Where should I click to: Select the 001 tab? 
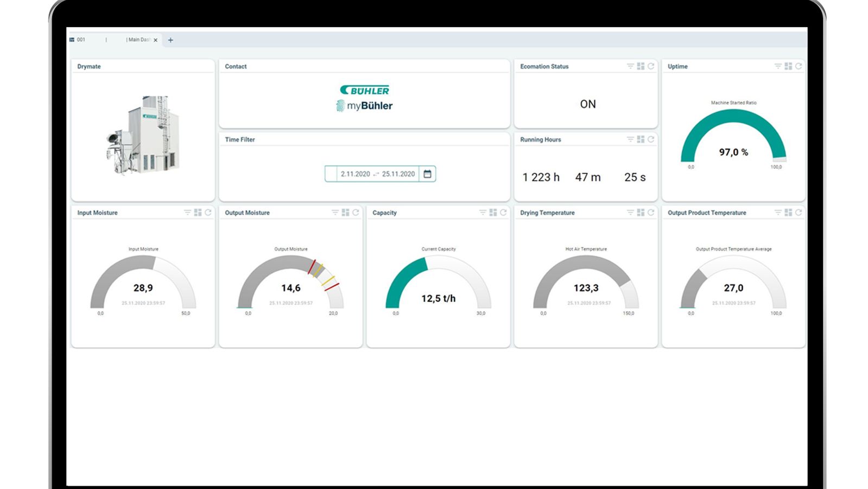click(80, 40)
